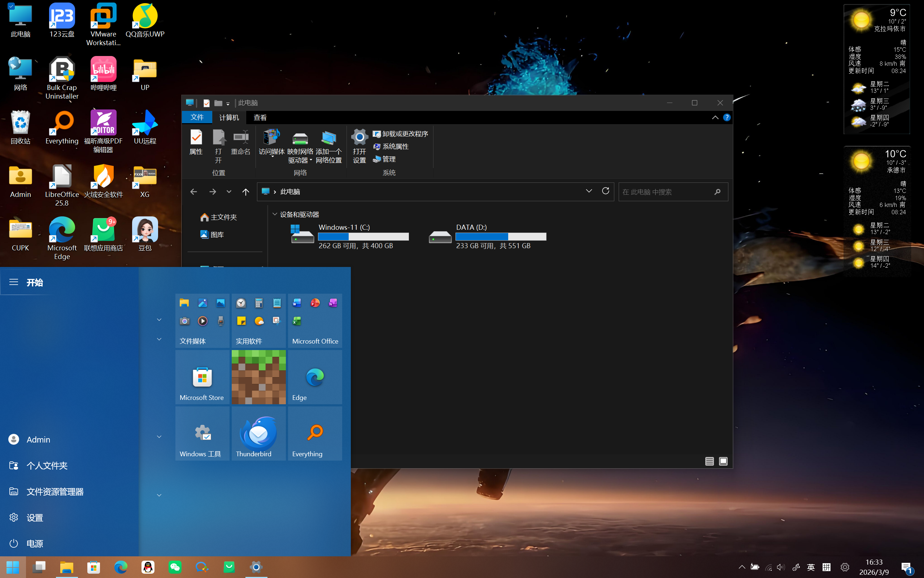Open 设置 from the Start menu
Image resolution: width=924 pixels, height=578 pixels.
coord(69,517)
